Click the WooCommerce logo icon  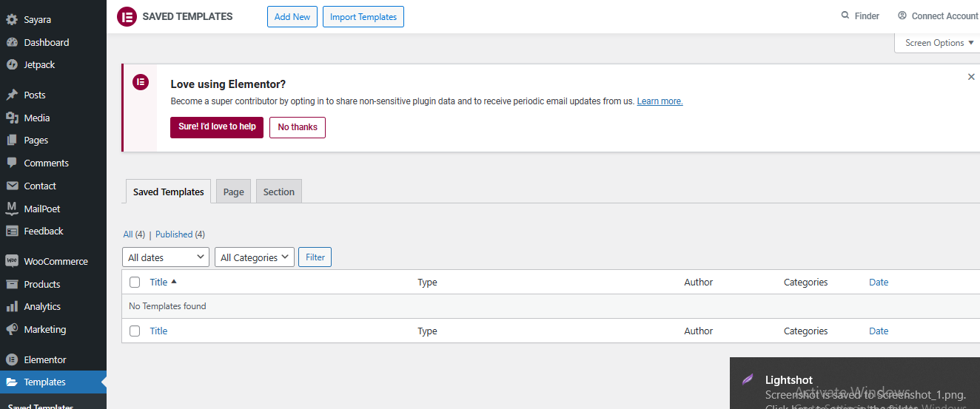(12, 261)
